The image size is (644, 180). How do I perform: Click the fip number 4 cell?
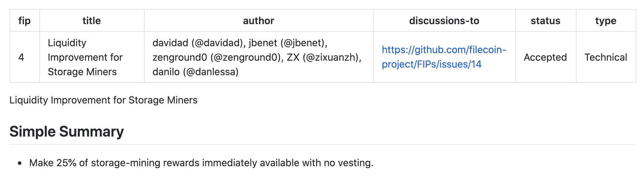21,57
